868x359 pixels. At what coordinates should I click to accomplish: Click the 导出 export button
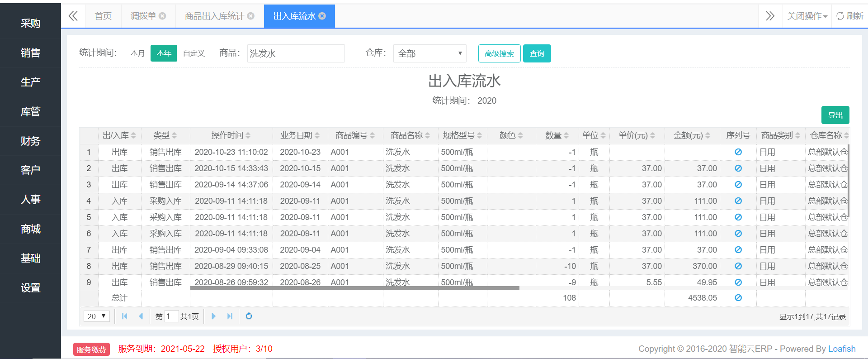pos(835,115)
